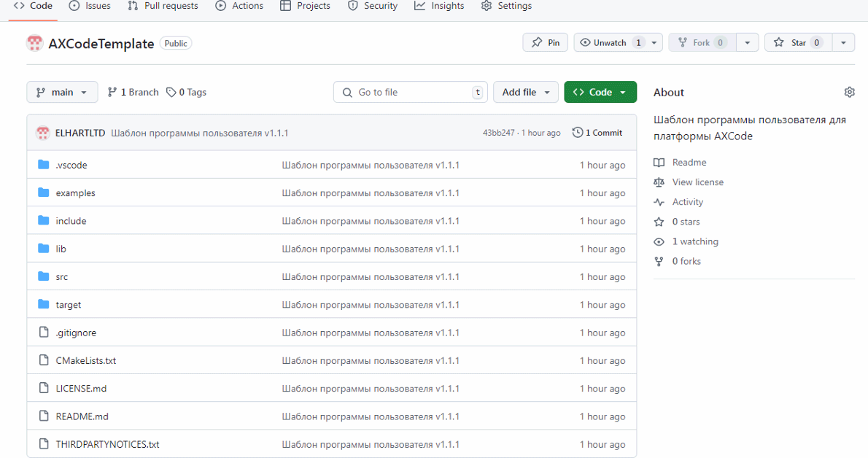Open the CMakeLists.txt file
Screen dimensions: 868x458
coord(86,360)
